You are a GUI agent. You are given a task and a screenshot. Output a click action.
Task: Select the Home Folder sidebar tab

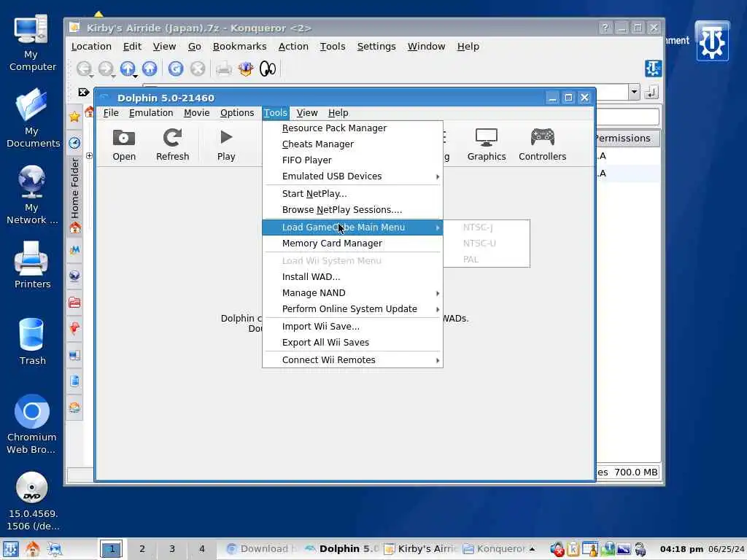75,195
